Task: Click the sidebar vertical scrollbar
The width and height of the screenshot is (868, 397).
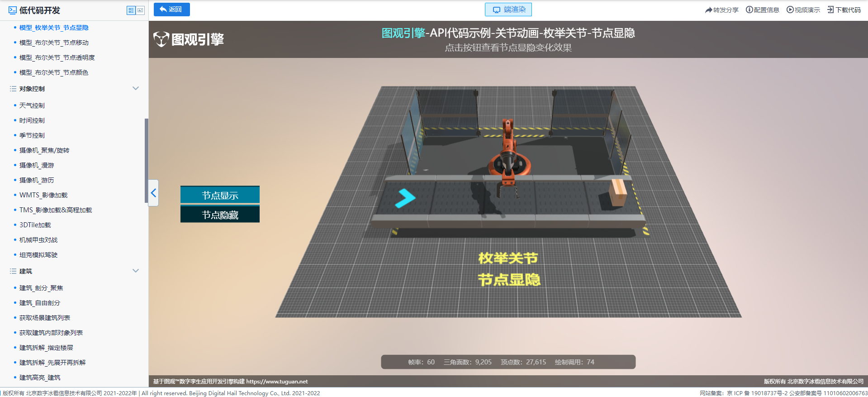Action: pos(146,161)
